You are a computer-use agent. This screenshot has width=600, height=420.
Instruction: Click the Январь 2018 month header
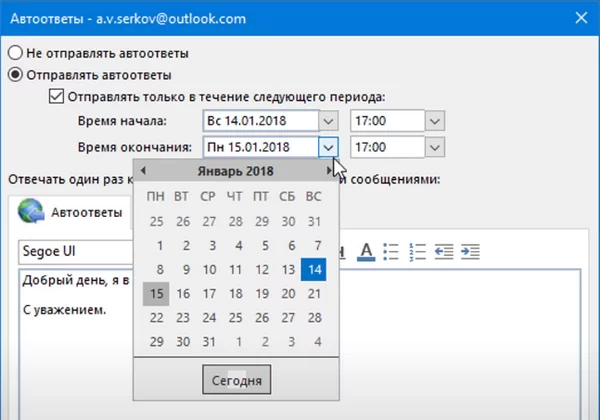click(x=237, y=171)
